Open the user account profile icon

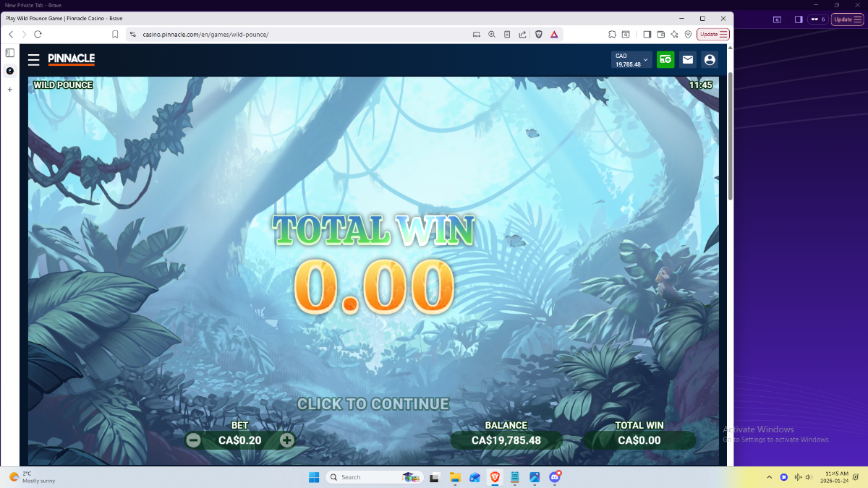710,60
